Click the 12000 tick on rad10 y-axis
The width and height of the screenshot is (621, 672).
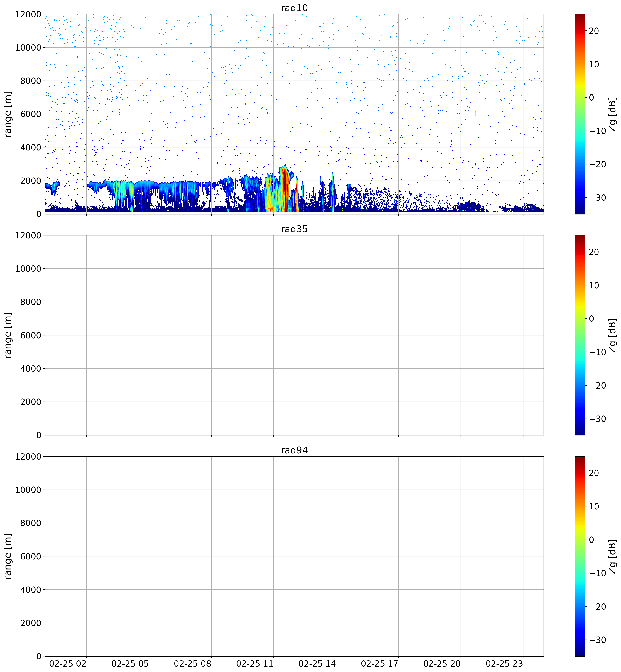(x=28, y=14)
